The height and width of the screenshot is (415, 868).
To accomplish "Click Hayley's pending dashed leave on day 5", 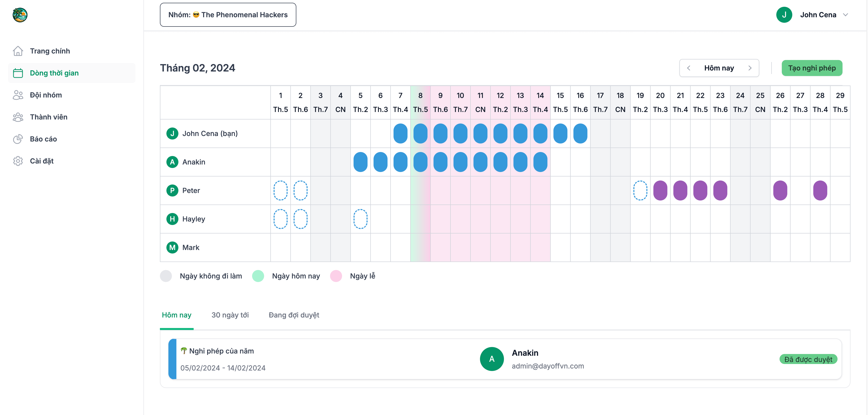I will 360,219.
